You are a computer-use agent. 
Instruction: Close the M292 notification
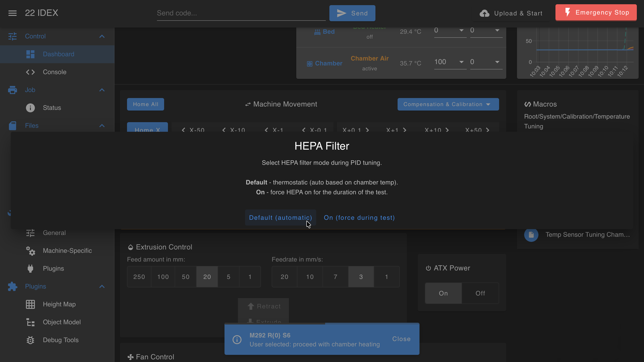[x=401, y=339]
